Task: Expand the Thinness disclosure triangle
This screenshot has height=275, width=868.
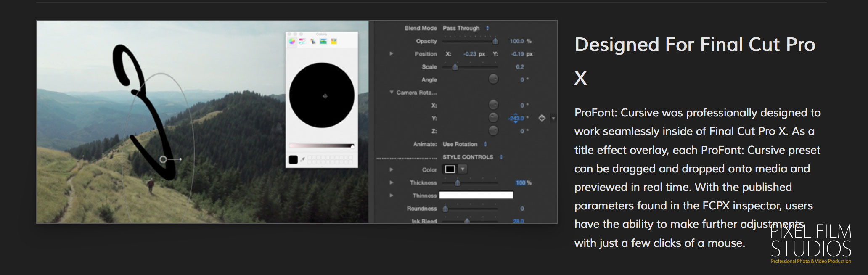Action: pyautogui.click(x=391, y=196)
